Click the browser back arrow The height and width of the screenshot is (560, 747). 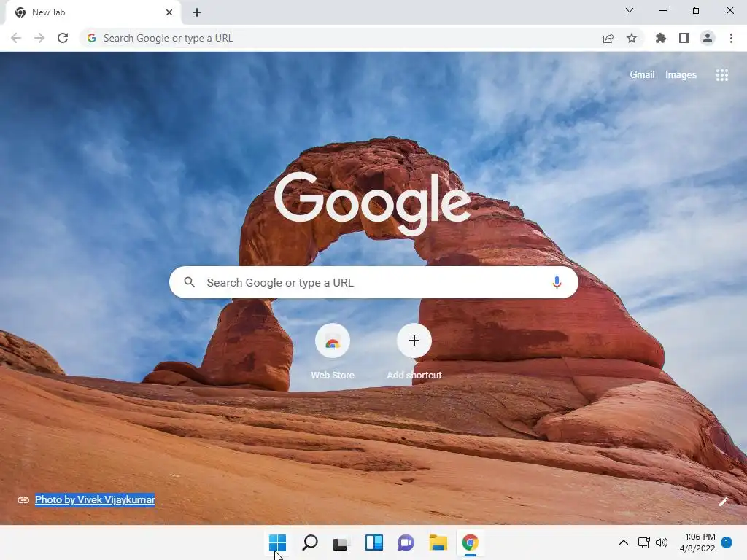[16, 38]
